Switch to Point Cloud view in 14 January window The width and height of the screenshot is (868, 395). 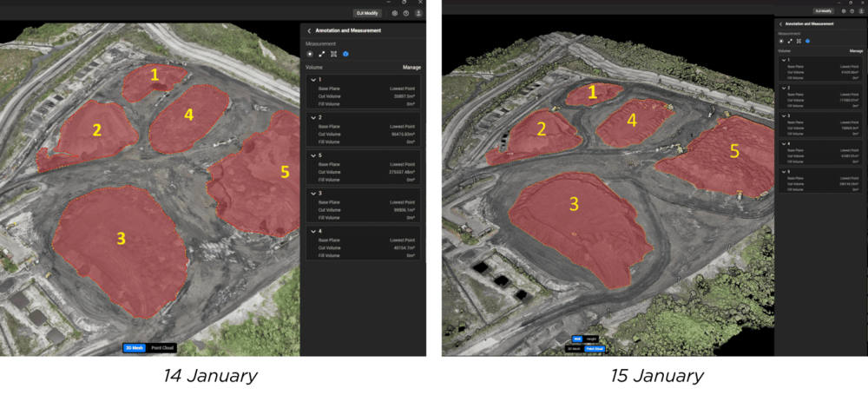[162, 348]
